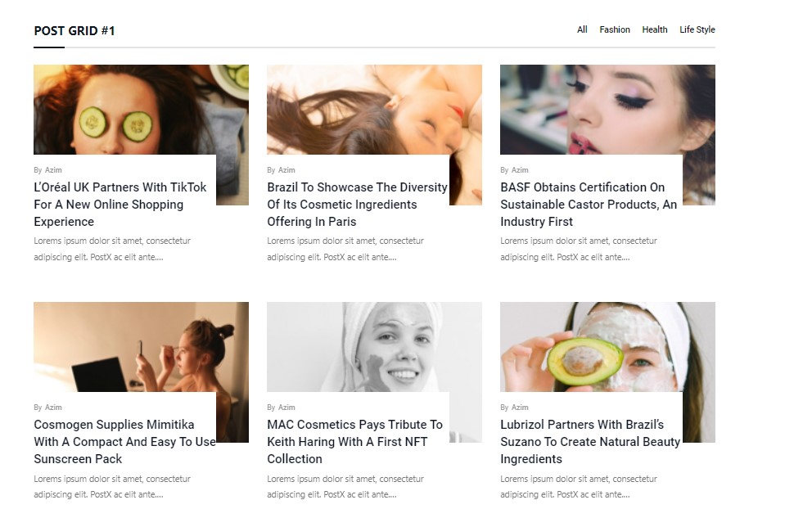Viewport: 812px width, 527px height.
Task: Open the L'Oréal UK TikTok article title
Action: 120,205
